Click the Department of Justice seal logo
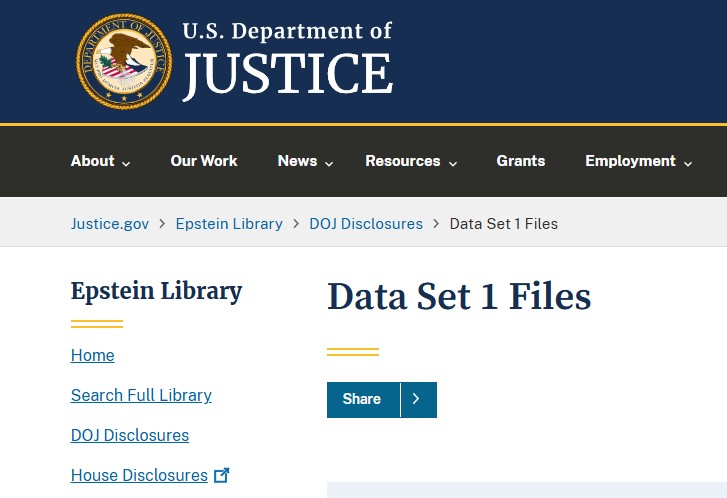Image resolution: width=727 pixels, height=498 pixels. (124, 62)
